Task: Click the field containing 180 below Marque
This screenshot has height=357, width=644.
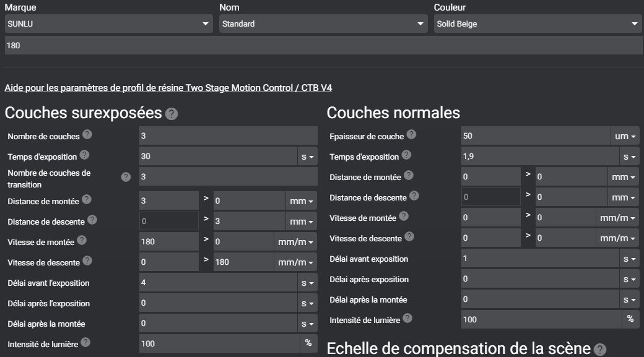Action: point(322,46)
